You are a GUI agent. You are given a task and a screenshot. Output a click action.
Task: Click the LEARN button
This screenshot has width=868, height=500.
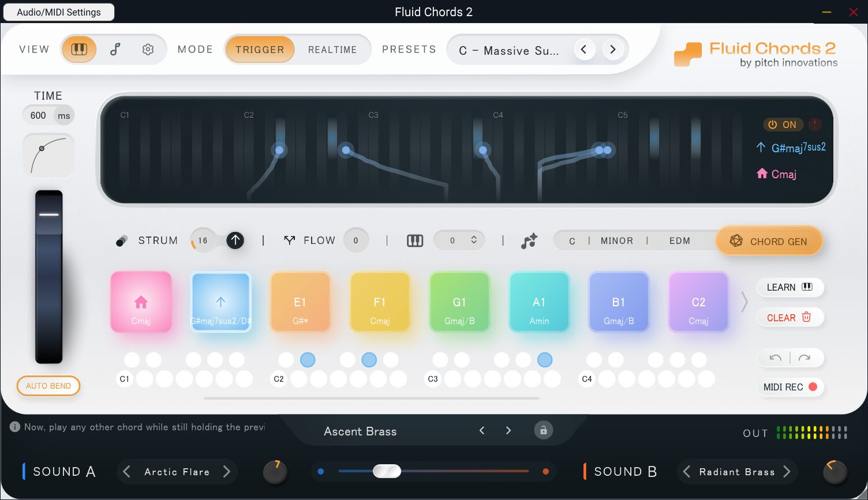point(790,287)
